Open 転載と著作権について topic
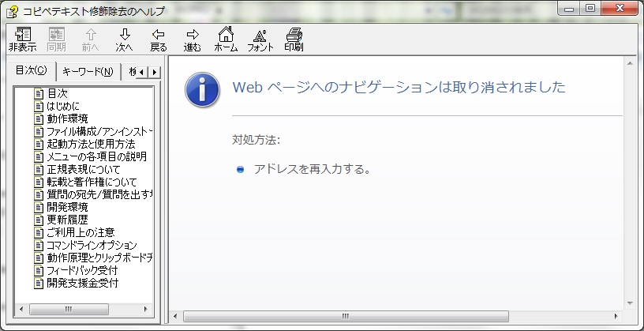The width and height of the screenshot is (644, 331). [x=92, y=182]
